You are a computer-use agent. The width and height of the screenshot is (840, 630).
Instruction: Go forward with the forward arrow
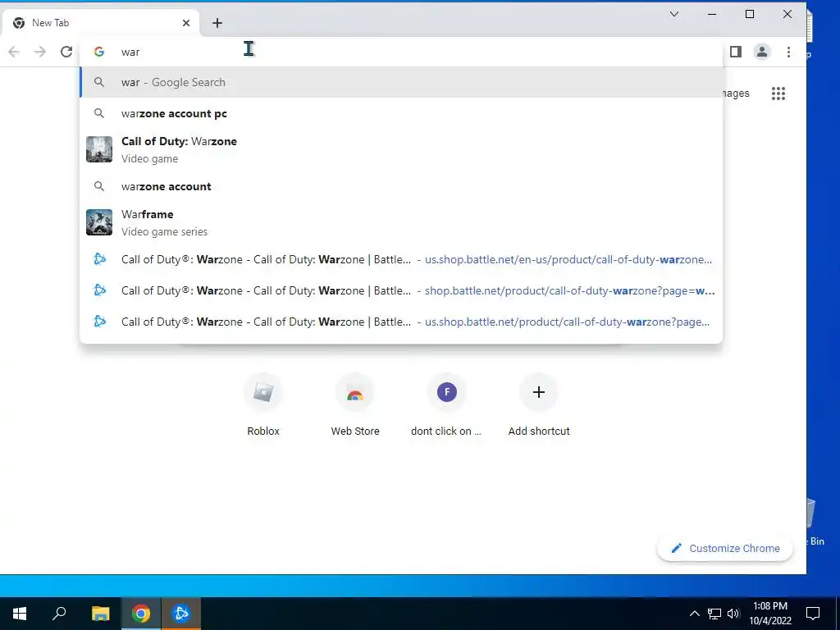click(x=40, y=52)
